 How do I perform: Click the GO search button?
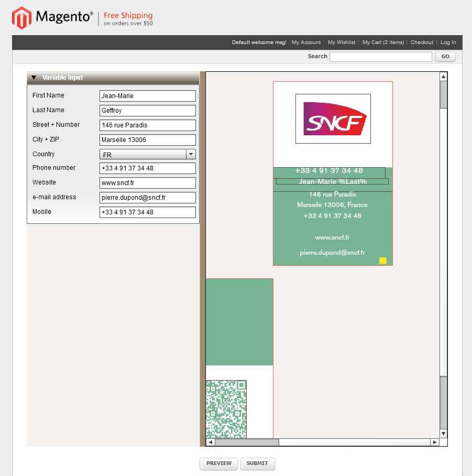pos(445,57)
